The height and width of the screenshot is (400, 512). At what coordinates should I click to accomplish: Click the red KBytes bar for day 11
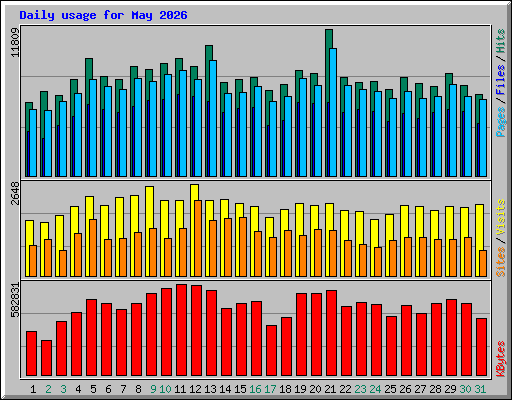tap(181, 330)
